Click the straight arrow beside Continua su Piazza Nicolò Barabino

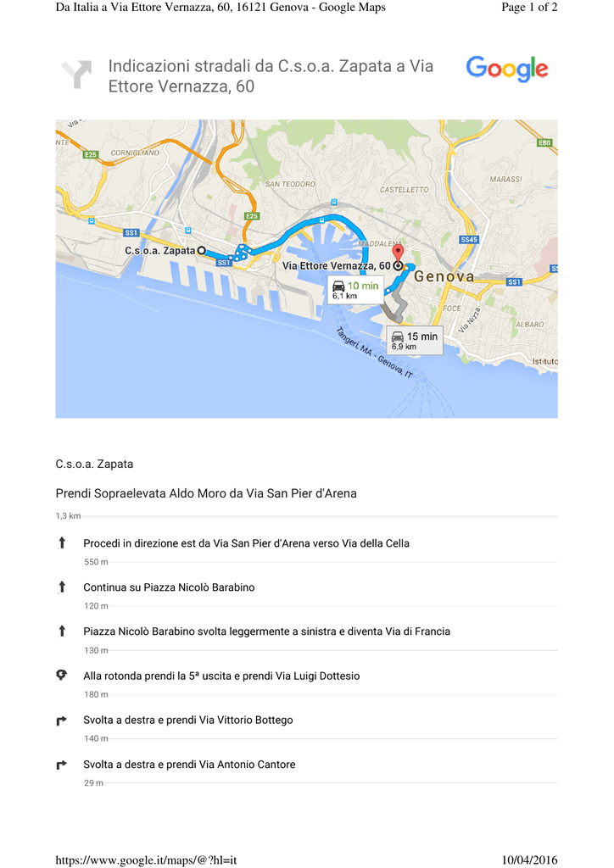pyautogui.click(x=61, y=587)
